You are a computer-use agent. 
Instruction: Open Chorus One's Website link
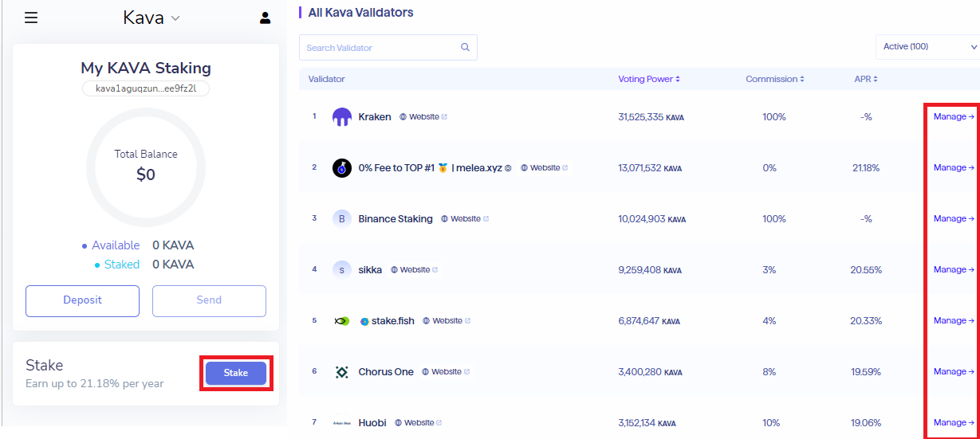click(446, 372)
